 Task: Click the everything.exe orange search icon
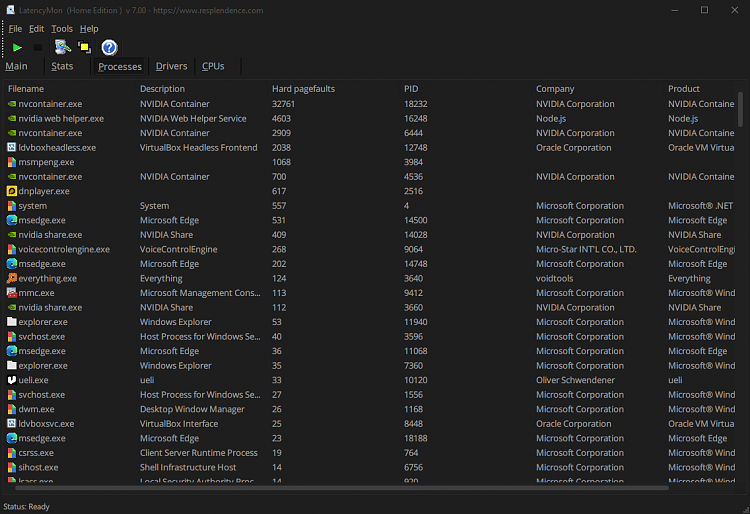[x=11, y=278]
